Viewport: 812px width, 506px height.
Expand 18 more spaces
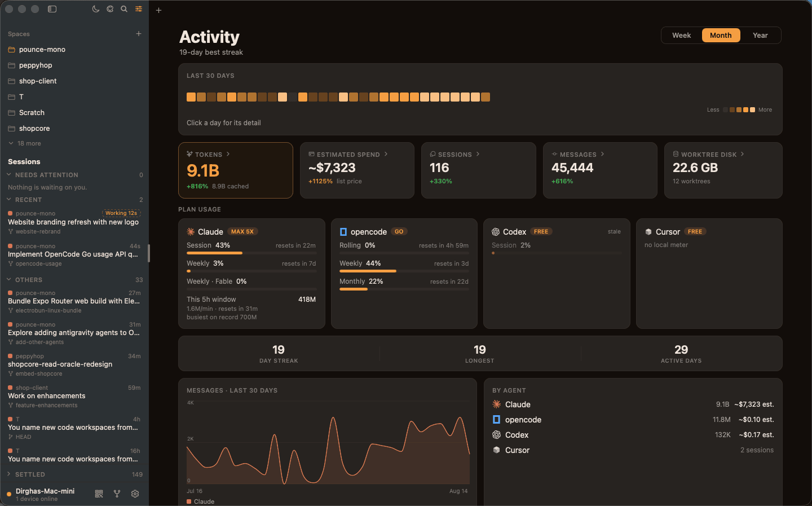25,143
